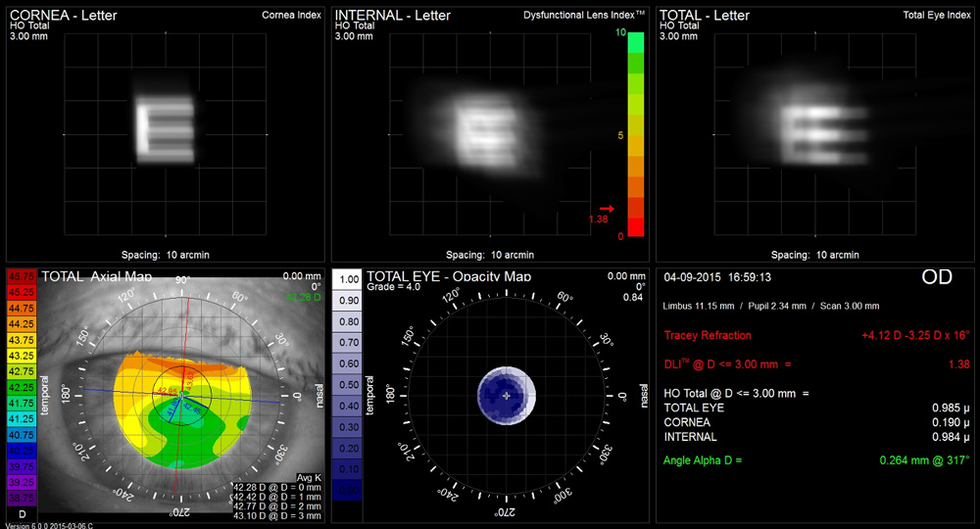
Task: Click the D unit box below axial legend
Action: [22, 513]
